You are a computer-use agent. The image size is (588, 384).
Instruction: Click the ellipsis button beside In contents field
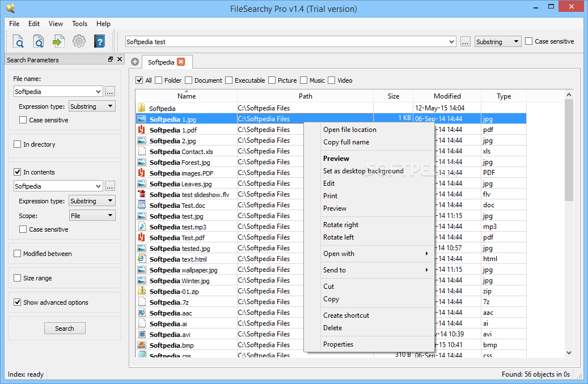[110, 186]
